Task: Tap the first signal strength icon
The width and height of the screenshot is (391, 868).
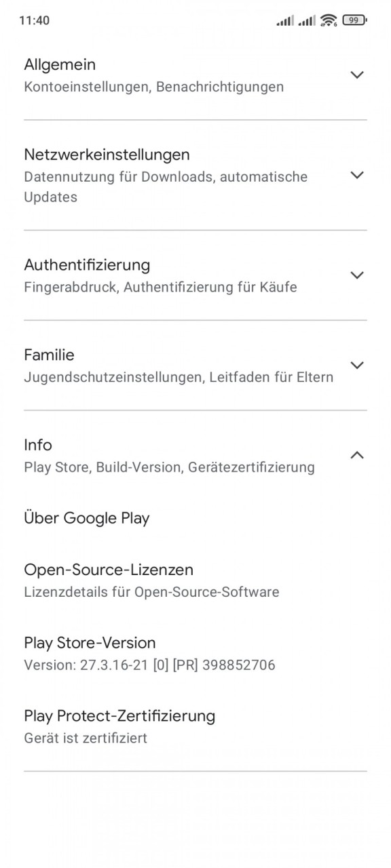Action: 285,20
